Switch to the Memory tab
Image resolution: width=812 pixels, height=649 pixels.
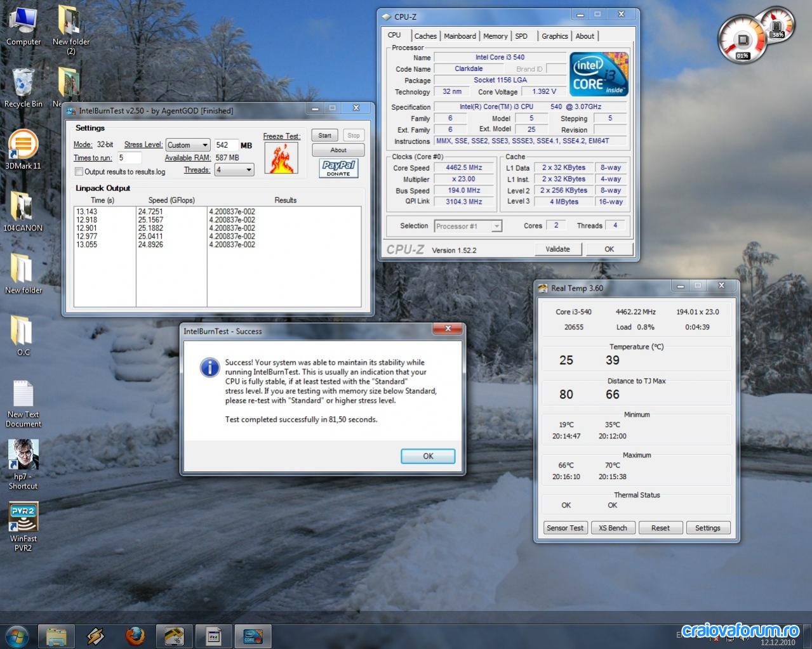tap(495, 36)
